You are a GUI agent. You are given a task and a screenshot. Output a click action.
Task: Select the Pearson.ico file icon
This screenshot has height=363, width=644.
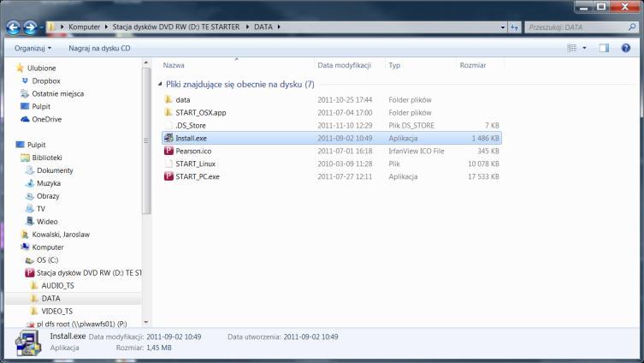pyautogui.click(x=168, y=151)
